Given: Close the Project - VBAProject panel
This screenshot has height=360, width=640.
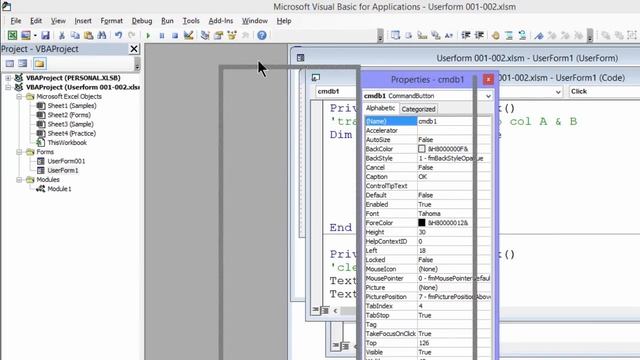Looking at the screenshot, I should click(x=134, y=49).
